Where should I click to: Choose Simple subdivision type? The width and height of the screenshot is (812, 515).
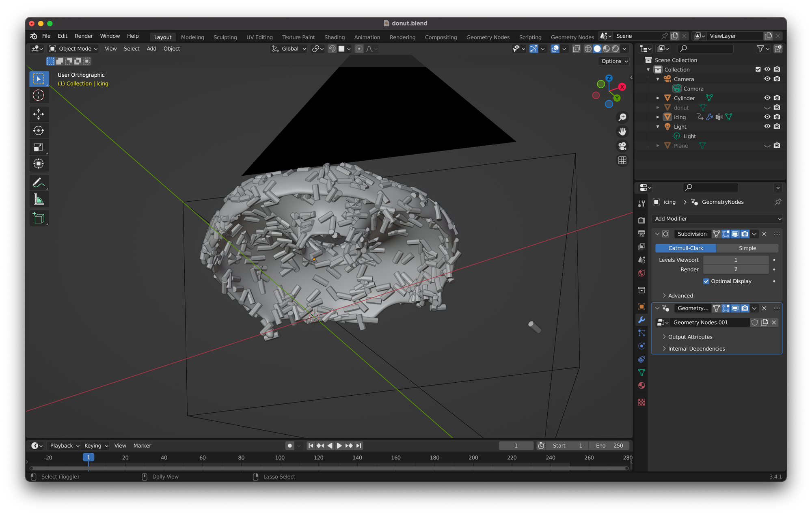click(x=747, y=248)
